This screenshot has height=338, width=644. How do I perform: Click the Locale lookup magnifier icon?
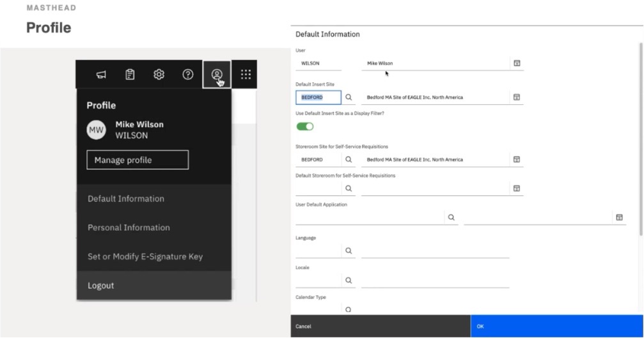tap(349, 280)
